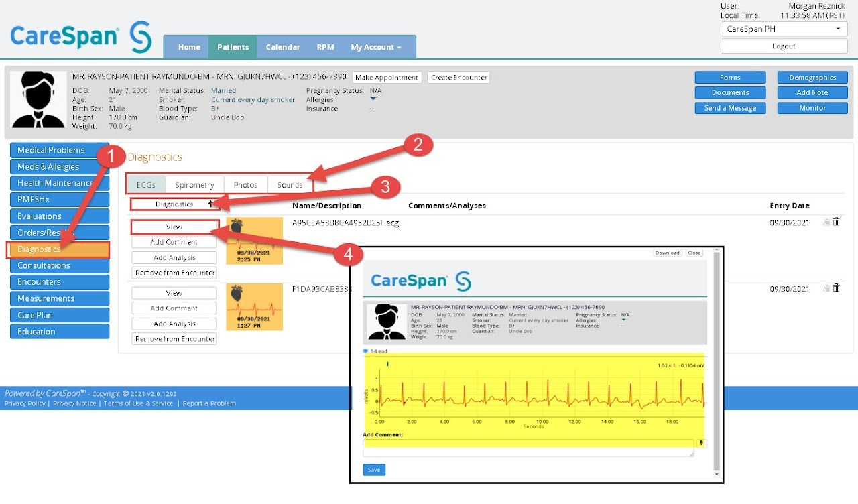The width and height of the screenshot is (858, 504).
Task: Open Consultations in the sidebar
Action: [59, 265]
